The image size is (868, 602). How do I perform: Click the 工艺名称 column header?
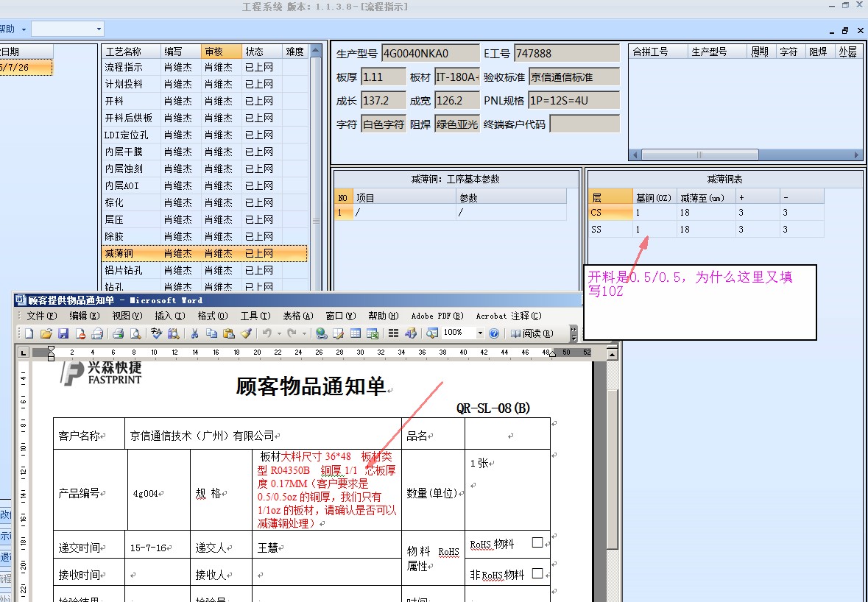click(x=131, y=52)
